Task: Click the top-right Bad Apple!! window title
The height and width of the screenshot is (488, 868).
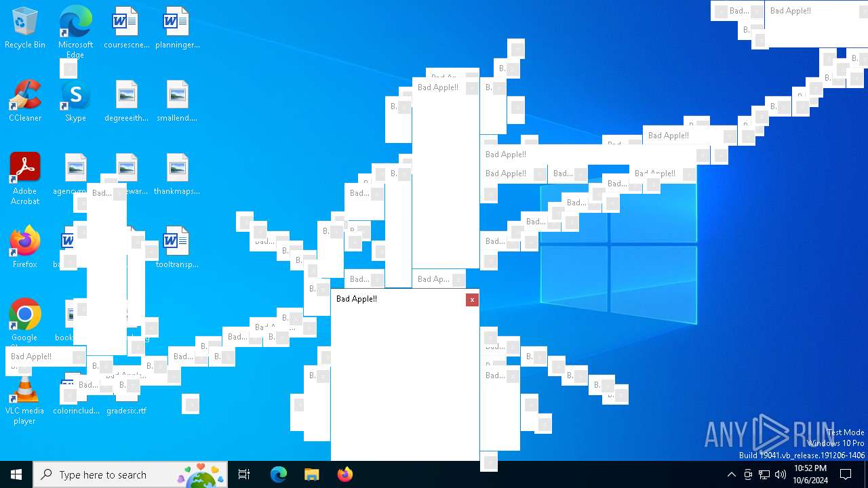Action: click(791, 11)
